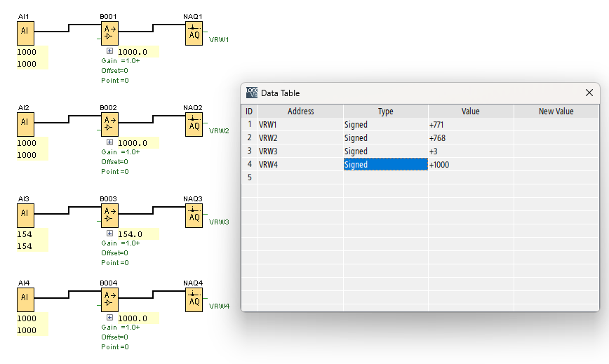Expand the B001 parameter box

[x=109, y=51]
